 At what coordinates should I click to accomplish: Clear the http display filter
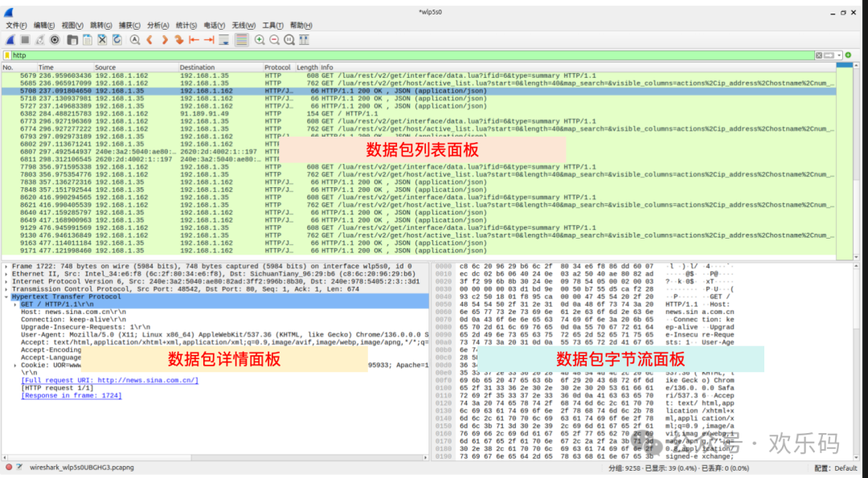[819, 55]
